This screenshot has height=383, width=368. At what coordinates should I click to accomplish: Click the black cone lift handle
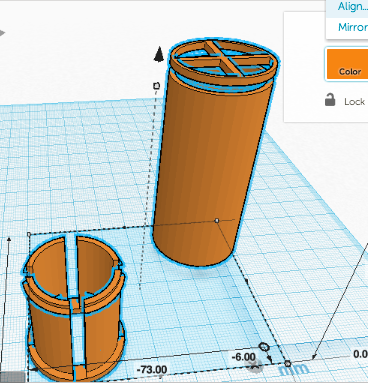pos(159,54)
